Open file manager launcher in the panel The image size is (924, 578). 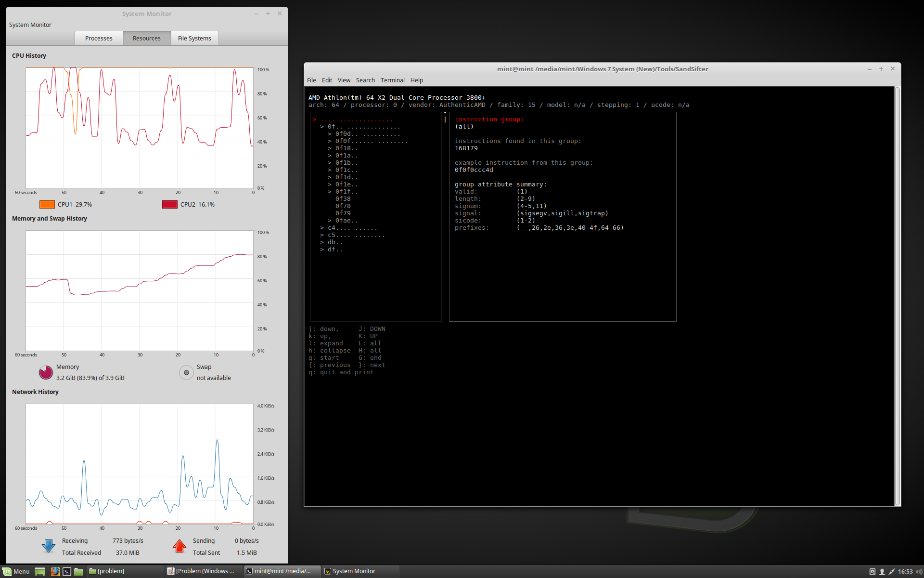pyautogui.click(x=78, y=571)
